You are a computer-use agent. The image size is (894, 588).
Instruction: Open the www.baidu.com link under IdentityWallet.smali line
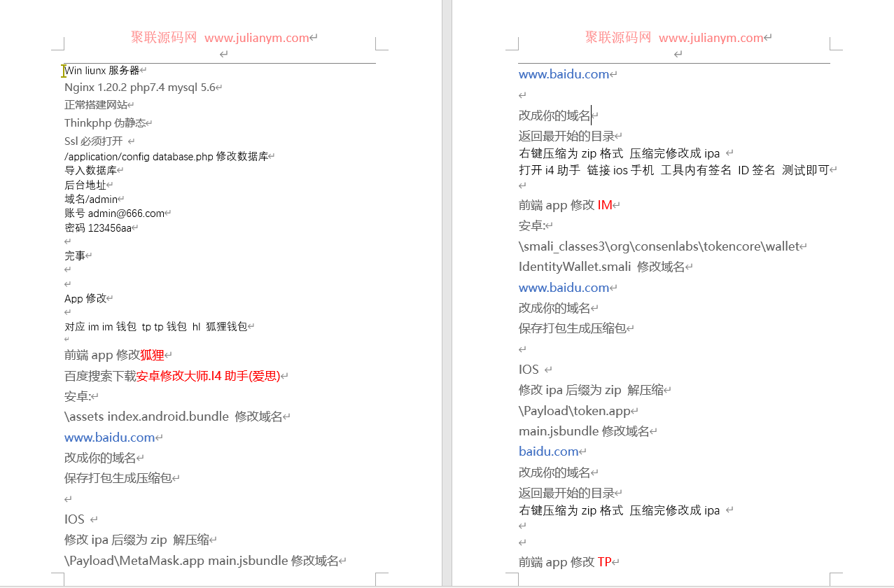[x=564, y=288]
